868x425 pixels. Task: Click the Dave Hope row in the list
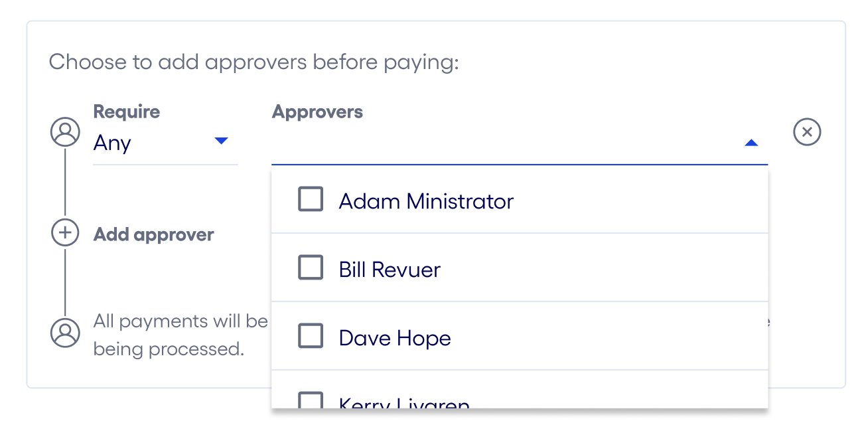tap(395, 337)
